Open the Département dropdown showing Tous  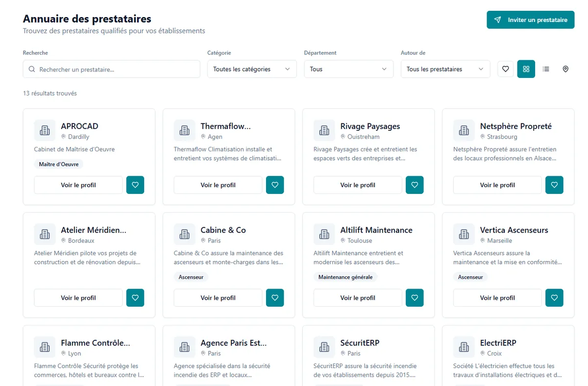pyautogui.click(x=348, y=69)
